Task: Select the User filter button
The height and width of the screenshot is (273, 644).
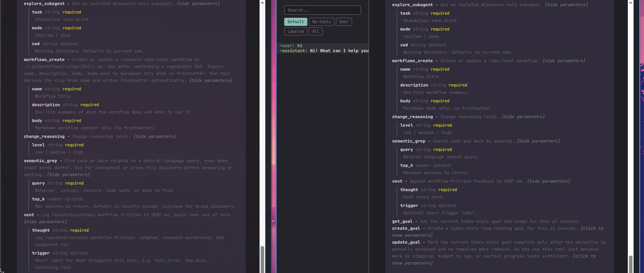Action: [343, 22]
